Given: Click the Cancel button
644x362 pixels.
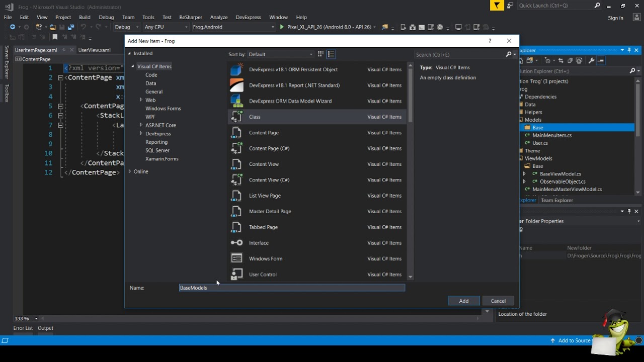Looking at the screenshot, I should (498, 301).
